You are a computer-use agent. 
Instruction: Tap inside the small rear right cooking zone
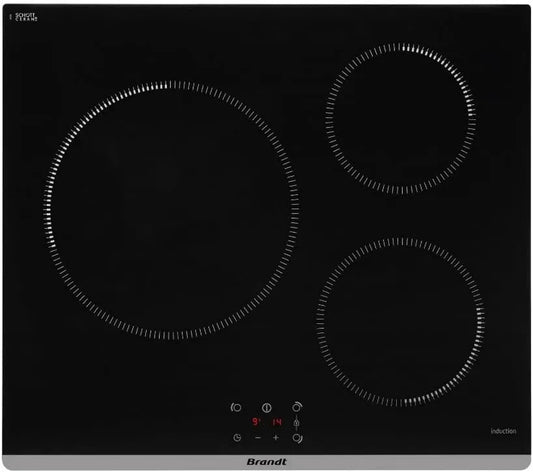401,119
